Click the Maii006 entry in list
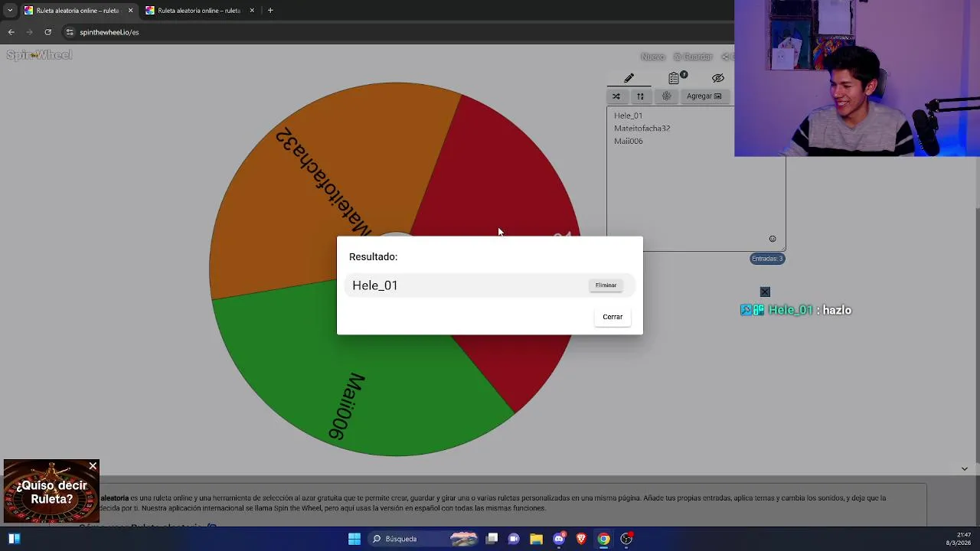This screenshot has width=980, height=551. [628, 141]
